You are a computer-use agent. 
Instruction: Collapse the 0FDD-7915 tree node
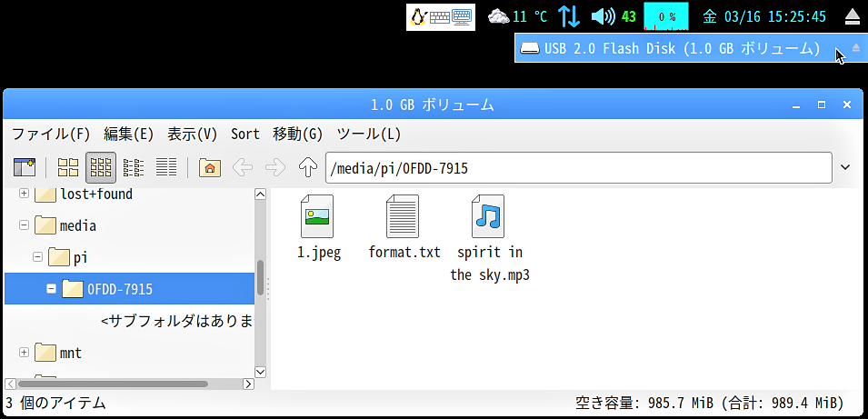[52, 288]
